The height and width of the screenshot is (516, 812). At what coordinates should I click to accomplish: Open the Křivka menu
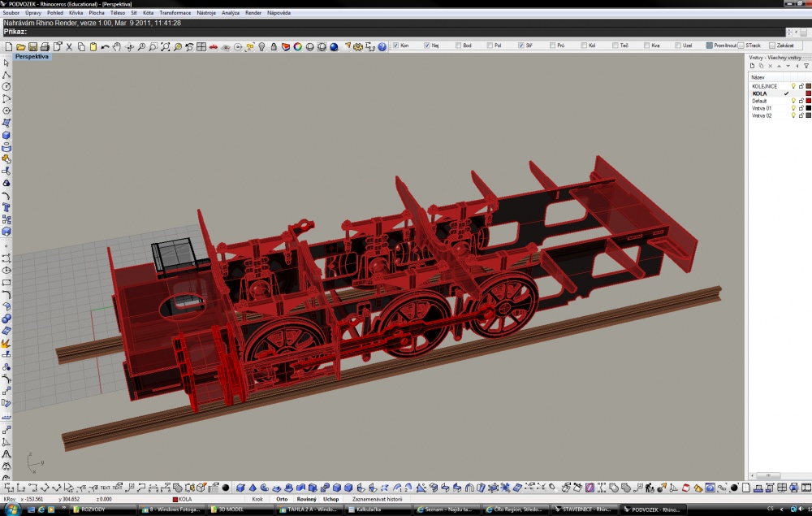pyautogui.click(x=76, y=13)
